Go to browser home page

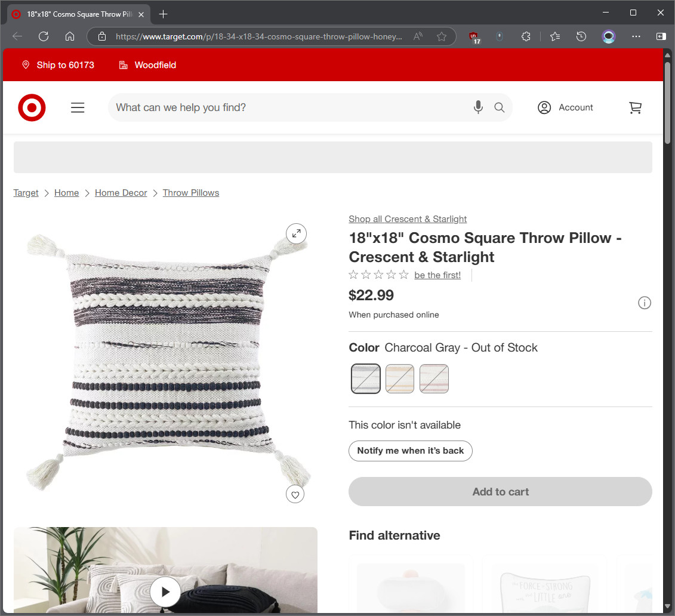tap(70, 36)
